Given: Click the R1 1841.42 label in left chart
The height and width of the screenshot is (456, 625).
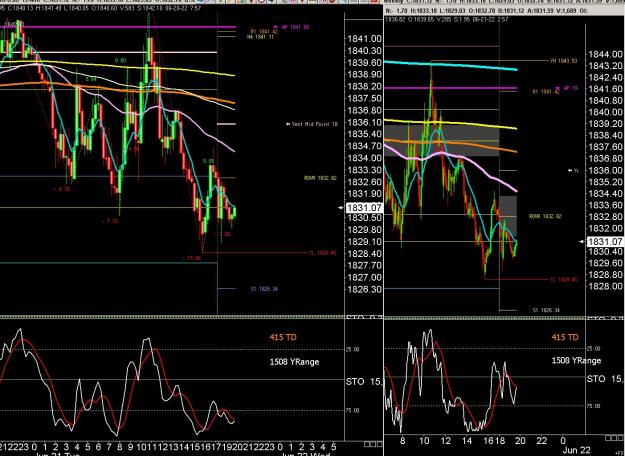Looking at the screenshot, I should (x=264, y=31).
